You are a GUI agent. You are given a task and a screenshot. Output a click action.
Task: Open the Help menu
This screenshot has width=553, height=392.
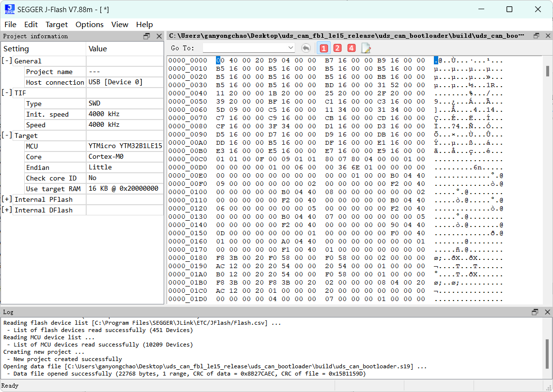click(145, 24)
